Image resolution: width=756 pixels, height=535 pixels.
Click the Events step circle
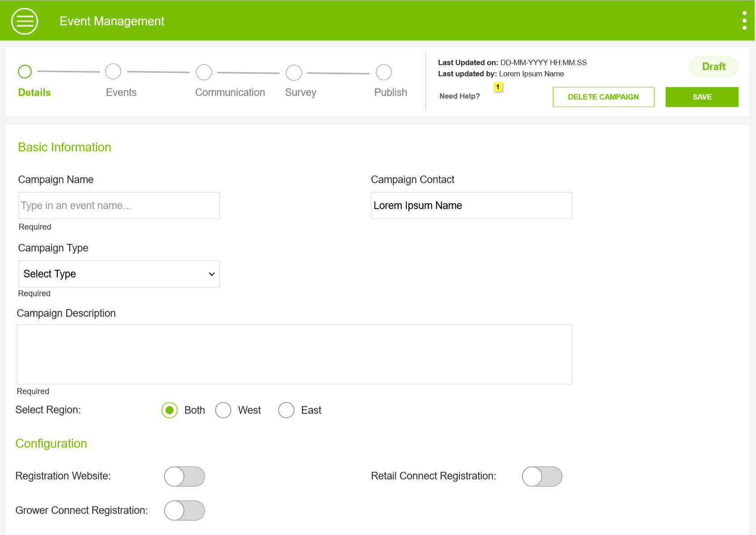(x=113, y=72)
